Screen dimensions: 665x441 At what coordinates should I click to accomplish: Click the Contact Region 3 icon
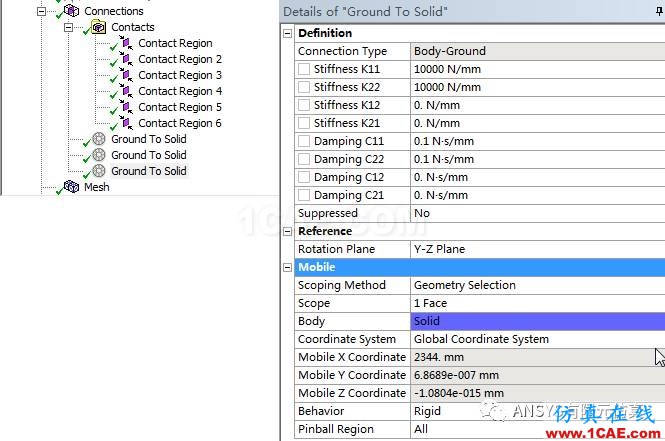(126, 75)
